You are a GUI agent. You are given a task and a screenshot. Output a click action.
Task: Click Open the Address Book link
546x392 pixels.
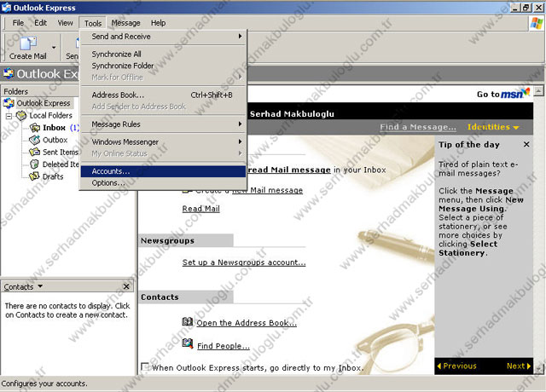247,323
